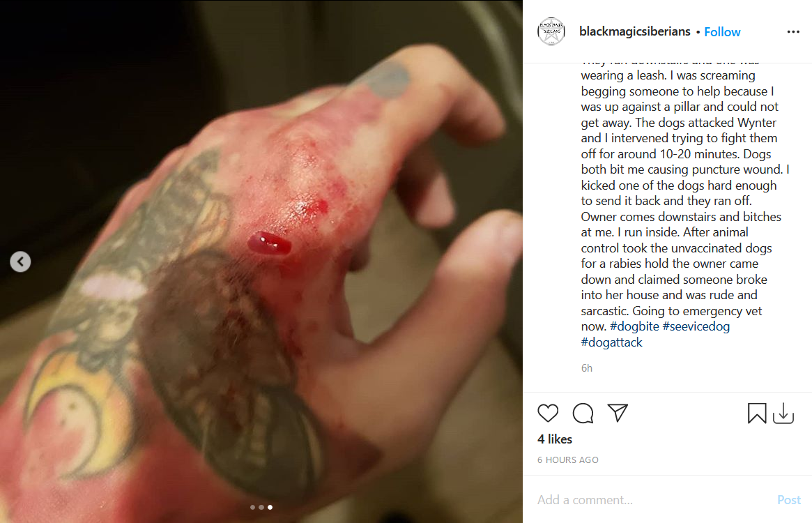The height and width of the screenshot is (523, 812).
Task: Click the injured hand photo
Action: coord(261,261)
